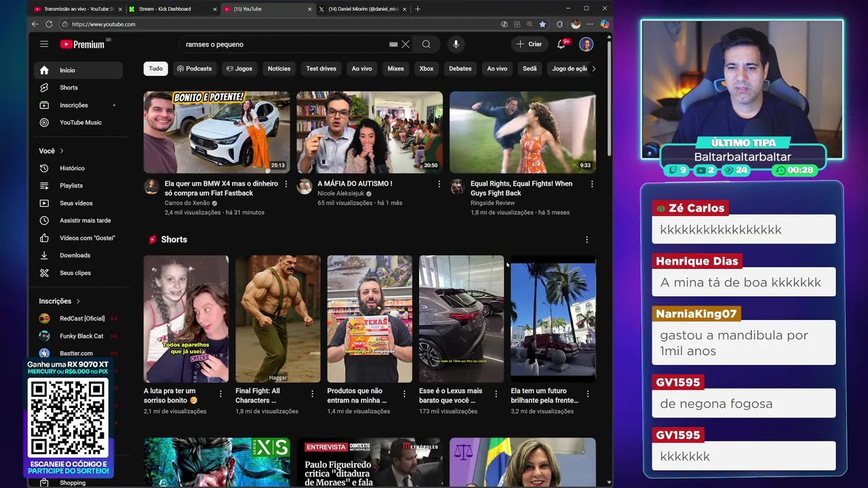868x488 pixels.
Task: Click the favorites star in the address bar
Action: click(x=542, y=24)
